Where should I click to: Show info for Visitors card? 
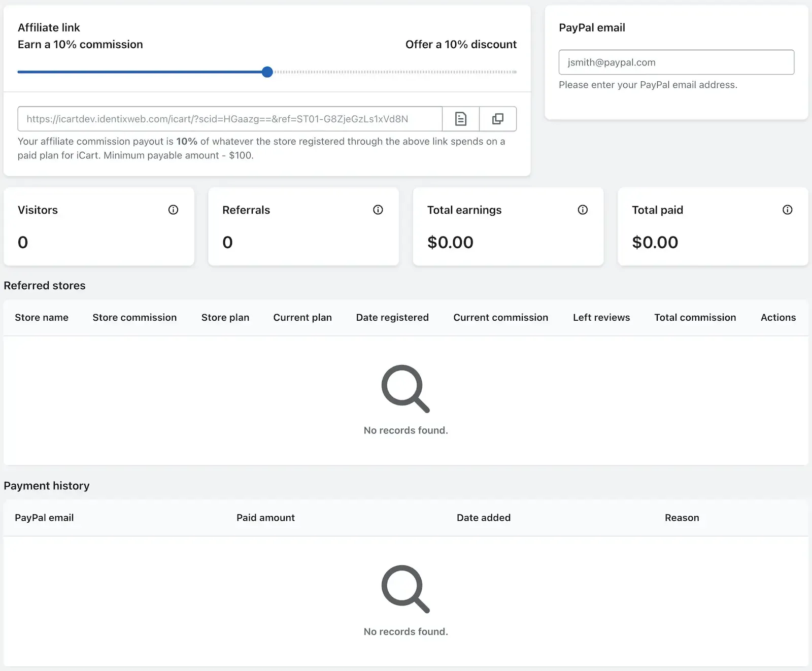tap(174, 210)
